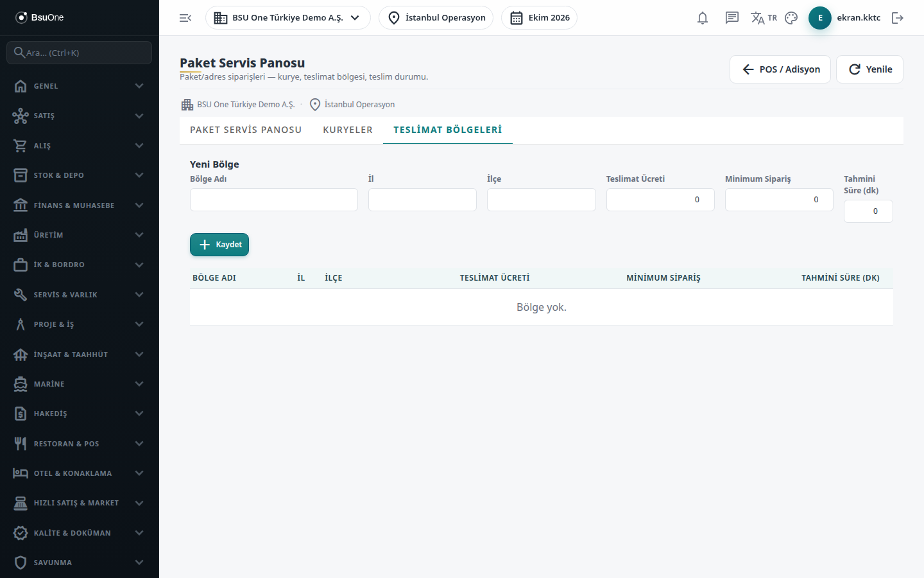
Task: Expand the SERVİS & VARLIK menu chevron
Action: tap(139, 295)
